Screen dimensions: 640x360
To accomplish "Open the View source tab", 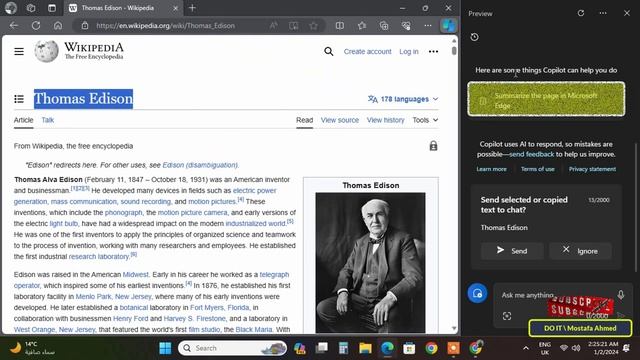I will tap(340, 120).
